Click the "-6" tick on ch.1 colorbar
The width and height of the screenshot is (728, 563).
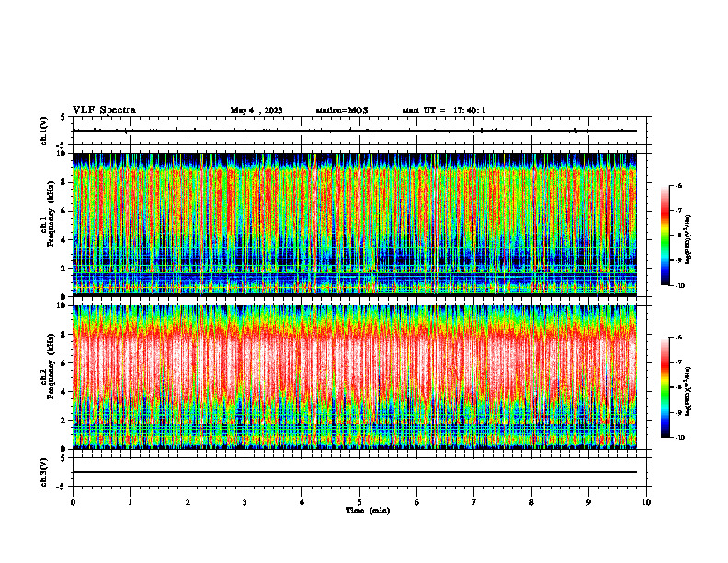(678, 186)
